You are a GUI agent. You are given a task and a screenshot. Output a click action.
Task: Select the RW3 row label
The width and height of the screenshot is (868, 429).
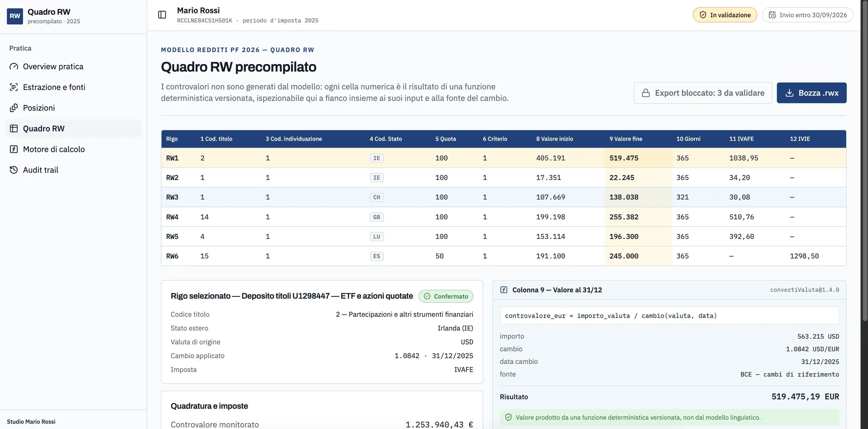(x=172, y=197)
